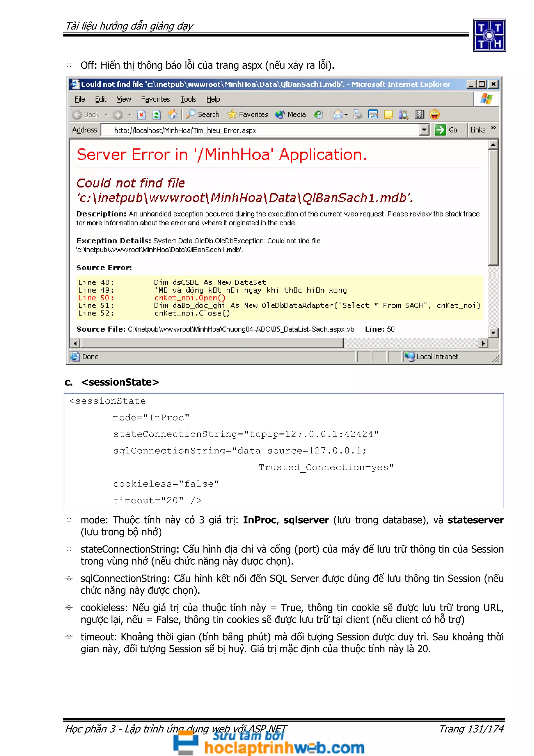Go to Home page icon
The image size is (534, 756).
[x=172, y=115]
